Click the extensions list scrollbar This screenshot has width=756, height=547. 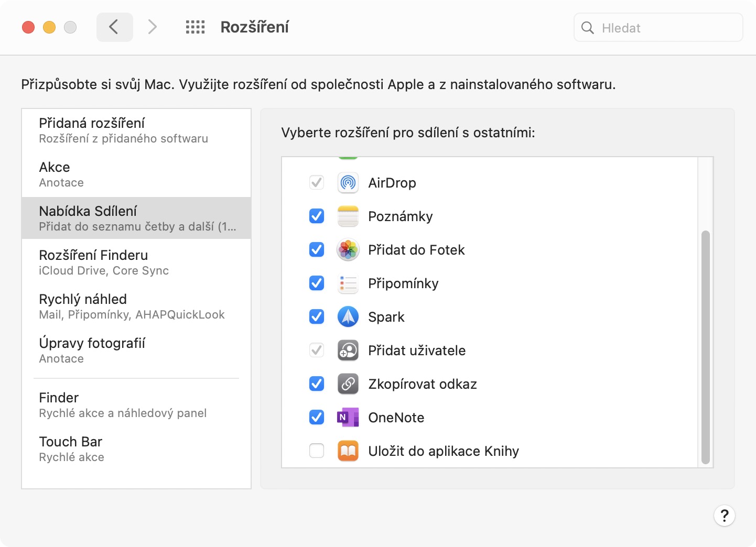706,346
